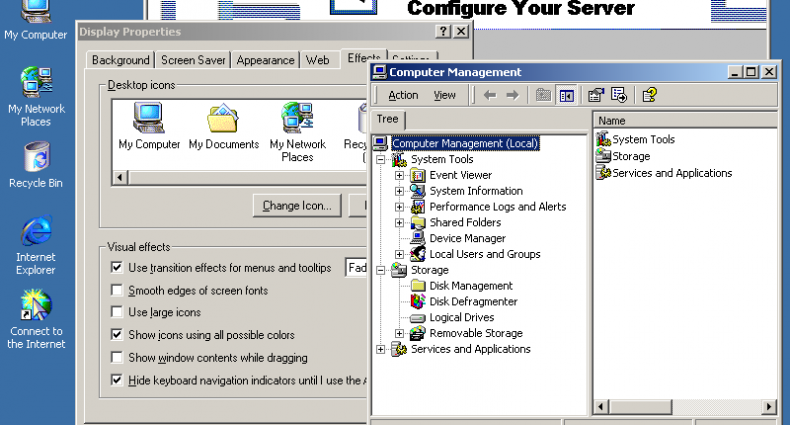Screen dimensions: 790x425
Task: Open Storage in the right pane
Action: point(630,156)
